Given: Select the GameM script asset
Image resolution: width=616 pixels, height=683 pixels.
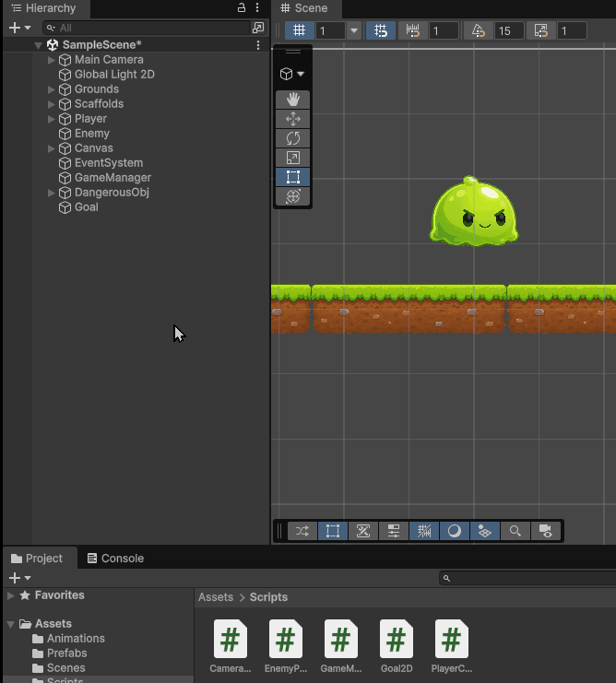Looking at the screenshot, I should point(341,646).
